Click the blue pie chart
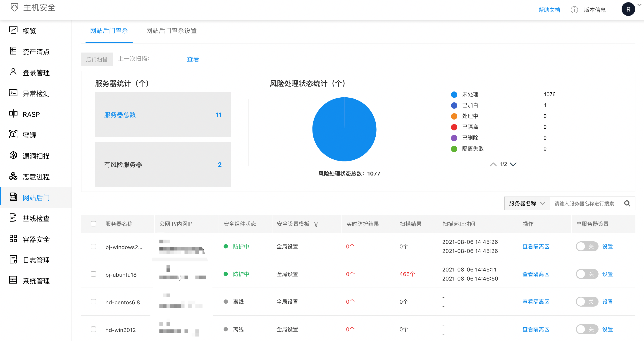Image resolution: width=644 pixels, height=341 pixels. point(344,129)
